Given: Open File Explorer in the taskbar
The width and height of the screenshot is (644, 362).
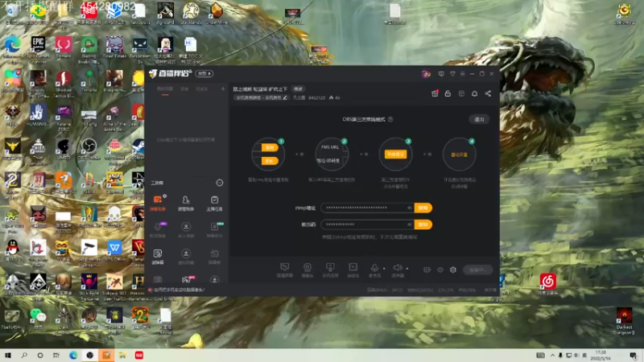Looking at the screenshot, I should coord(122,355).
